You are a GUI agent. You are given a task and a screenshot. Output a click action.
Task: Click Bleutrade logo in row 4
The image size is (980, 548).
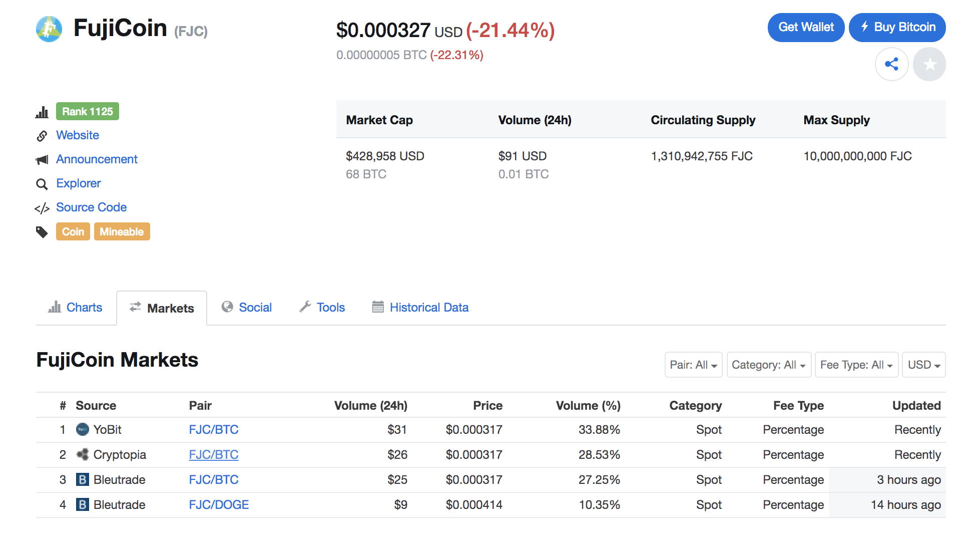(x=82, y=504)
